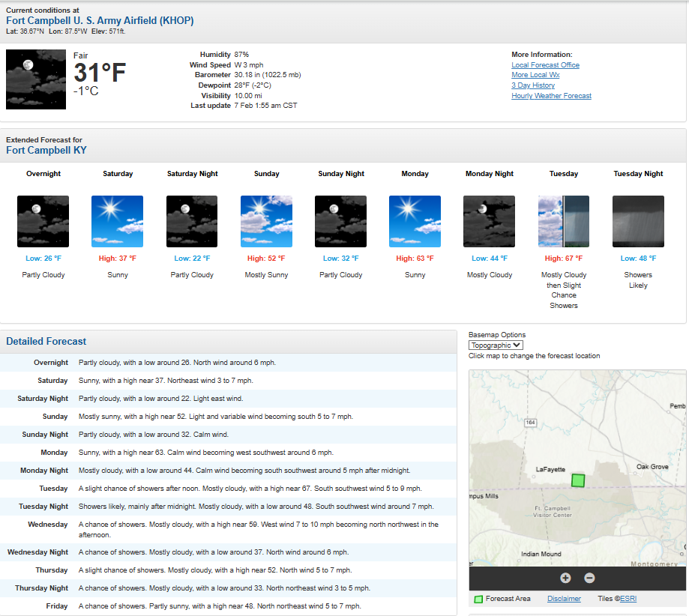Open the 3 Day History link
The height and width of the screenshot is (616, 689).
click(533, 85)
